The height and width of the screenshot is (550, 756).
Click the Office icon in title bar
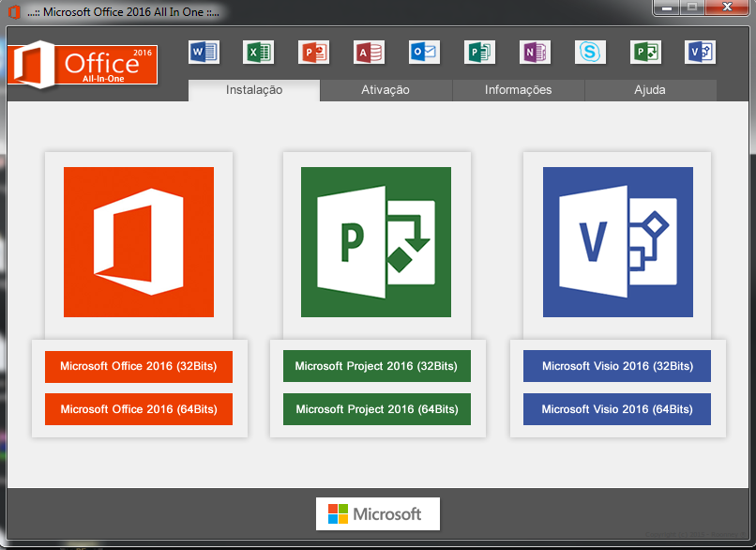14,12
